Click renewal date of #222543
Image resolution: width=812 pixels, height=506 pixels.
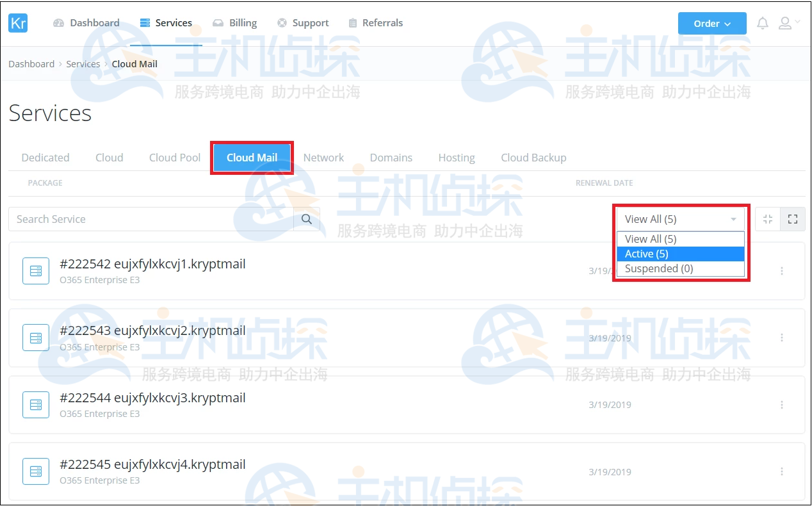coord(610,338)
